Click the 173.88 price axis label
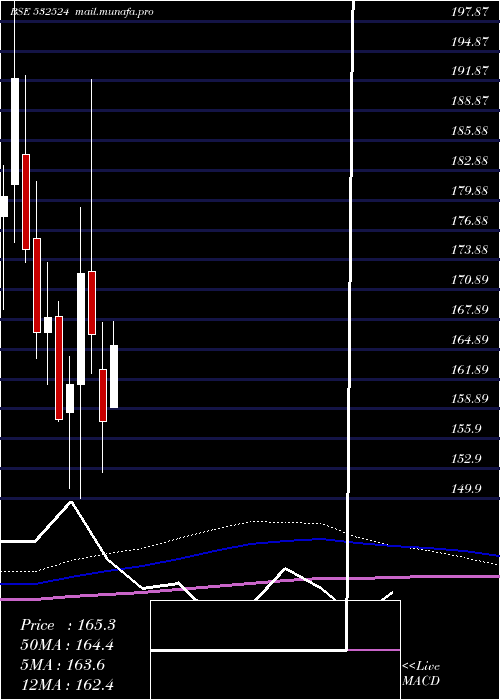Screen dimensions: 500x700 click(470, 250)
